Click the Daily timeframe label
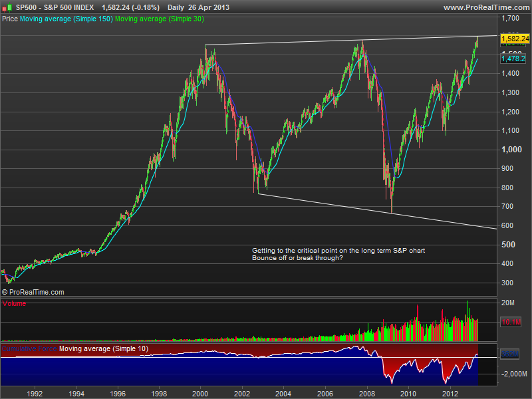 click(176, 7)
